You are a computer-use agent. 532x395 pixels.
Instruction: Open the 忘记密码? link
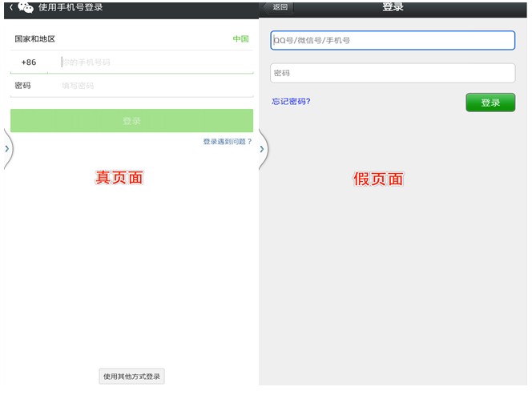[x=291, y=102]
